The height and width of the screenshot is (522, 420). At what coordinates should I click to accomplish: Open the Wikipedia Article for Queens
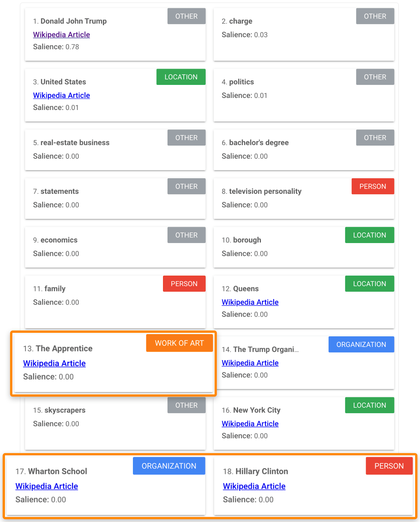click(250, 302)
